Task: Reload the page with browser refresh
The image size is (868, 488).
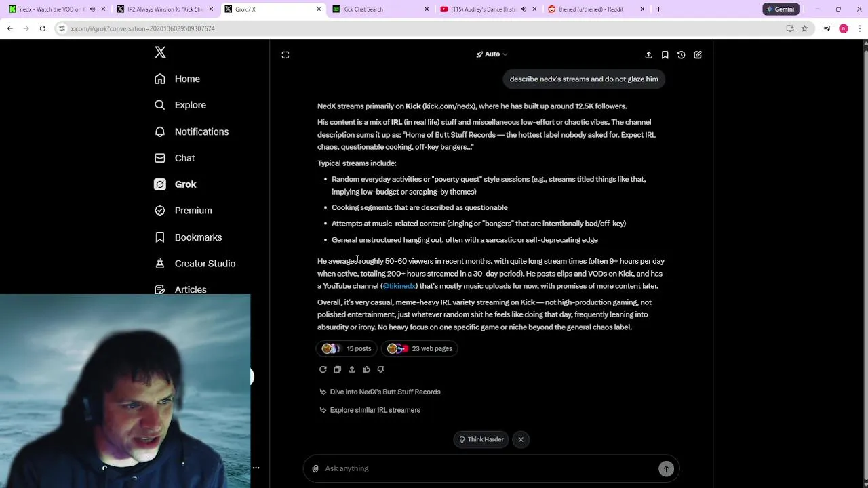Action: pos(42,28)
